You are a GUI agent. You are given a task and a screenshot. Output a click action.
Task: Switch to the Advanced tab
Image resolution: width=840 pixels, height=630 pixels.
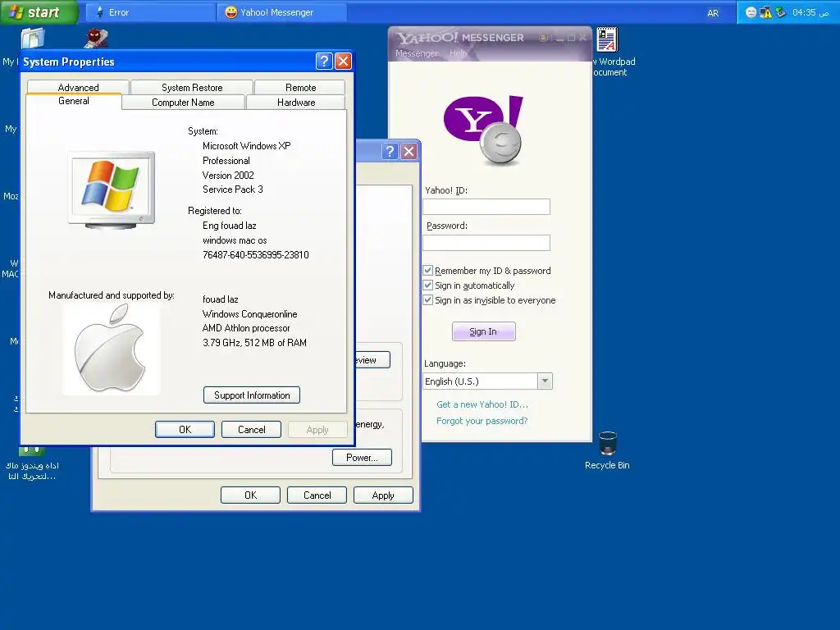pos(78,87)
